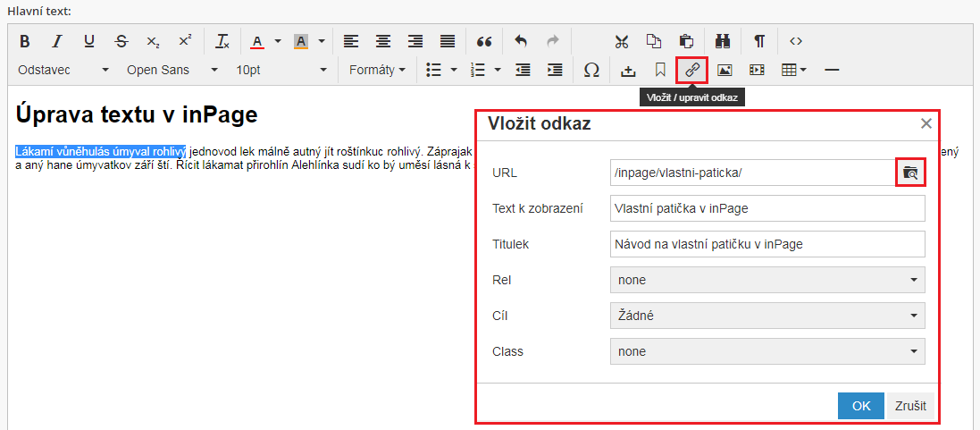Click the blockquote quotation marks icon
Image resolution: width=980 pixels, height=430 pixels.
tap(484, 41)
